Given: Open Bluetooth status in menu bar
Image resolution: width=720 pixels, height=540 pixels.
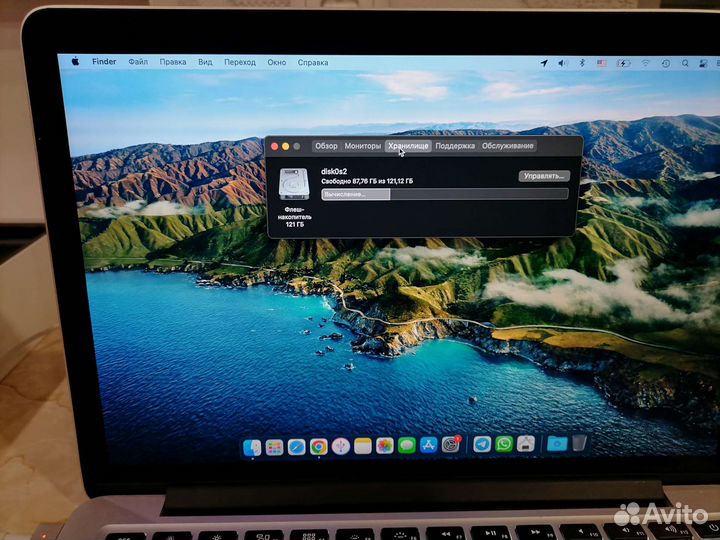Looking at the screenshot, I should [582, 63].
